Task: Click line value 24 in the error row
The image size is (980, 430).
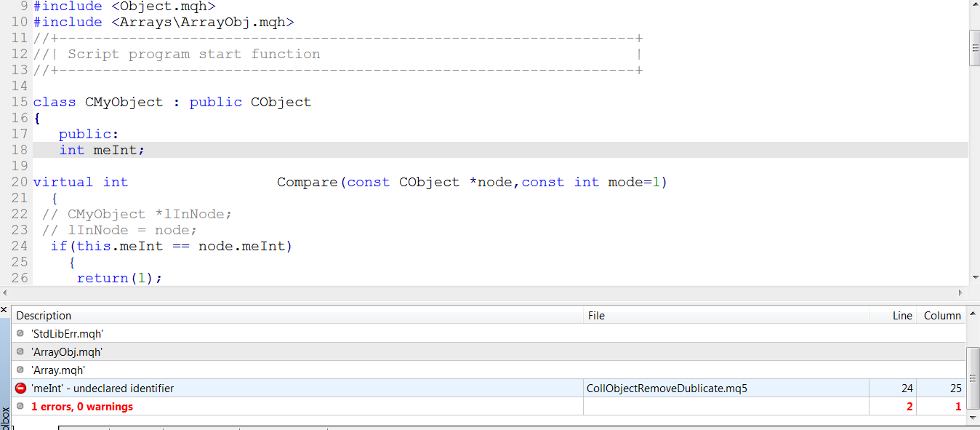Action: point(907,389)
